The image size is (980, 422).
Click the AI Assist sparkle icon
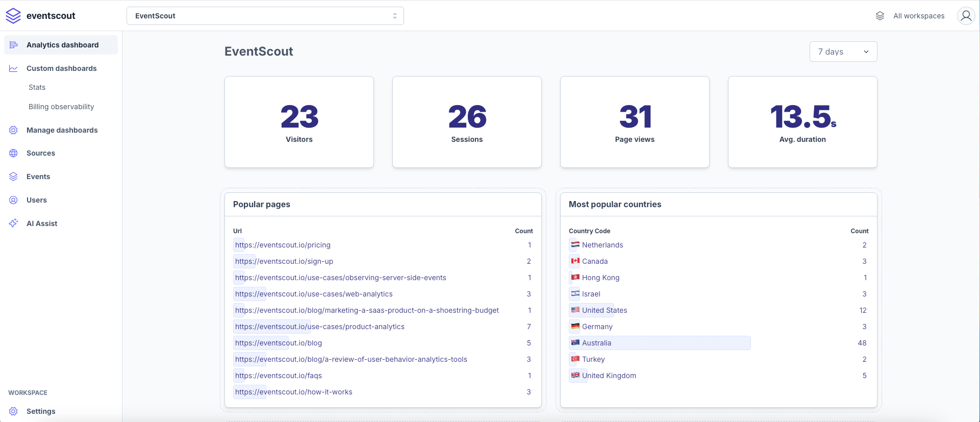14,224
